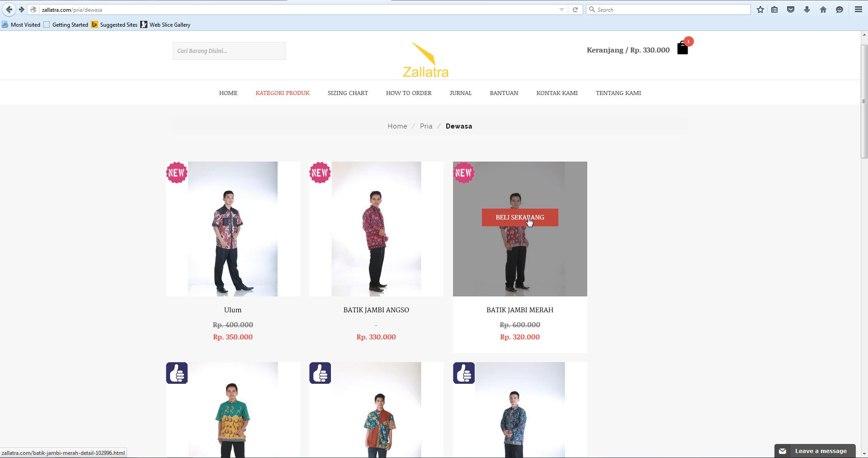
Task: Click the Rp. 330.000 price of Batik Jambi Angso
Action: click(x=376, y=337)
